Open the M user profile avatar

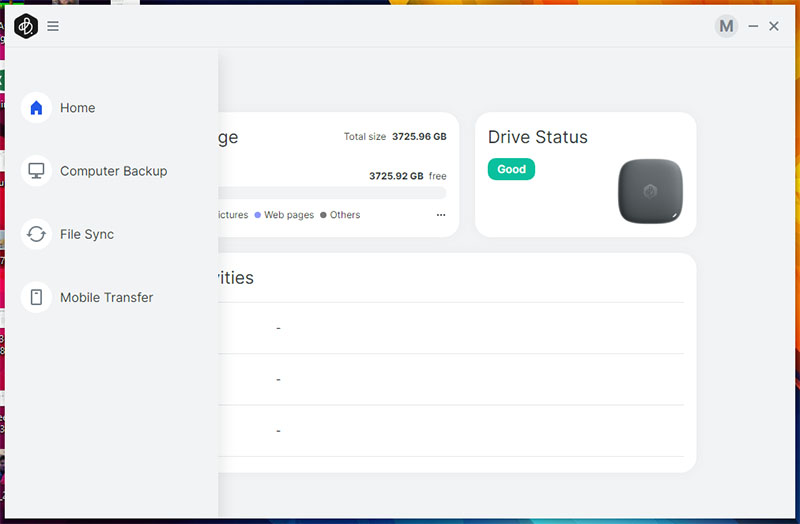[726, 26]
